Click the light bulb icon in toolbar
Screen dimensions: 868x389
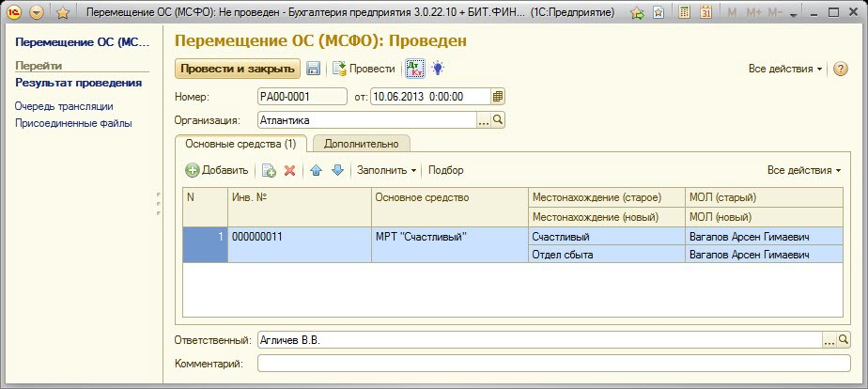(x=437, y=69)
